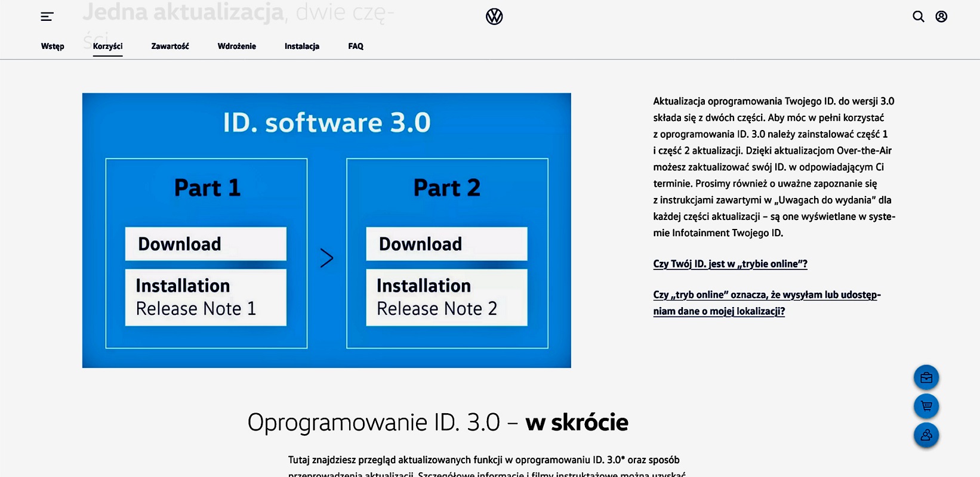Follow the link about sharing location data

tap(766, 303)
